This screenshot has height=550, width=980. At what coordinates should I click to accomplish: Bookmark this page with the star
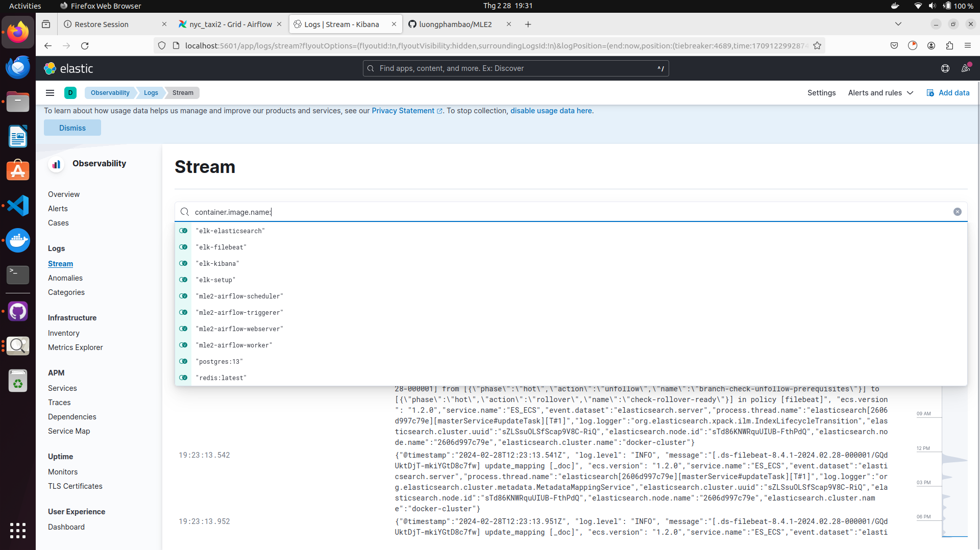tap(817, 45)
